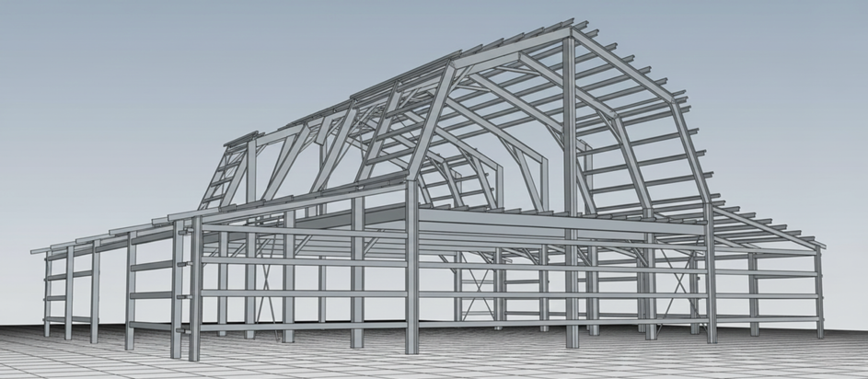The image size is (868, 379).
Task: Click the gambrel roof peak at front
Action: coord(572,29)
